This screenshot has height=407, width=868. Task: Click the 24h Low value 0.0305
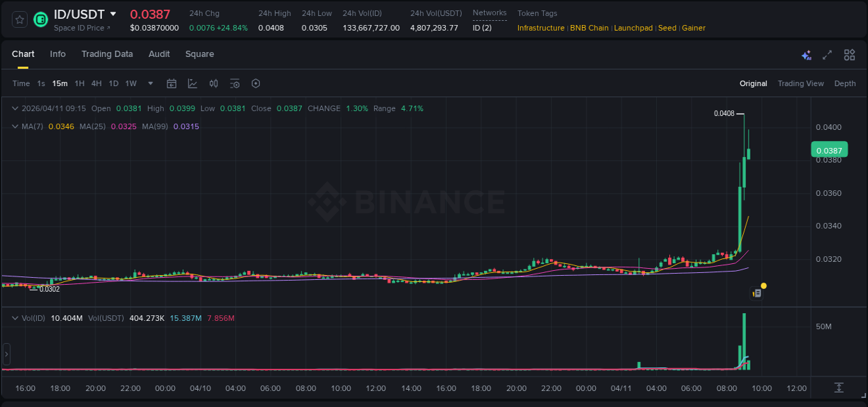coord(314,28)
